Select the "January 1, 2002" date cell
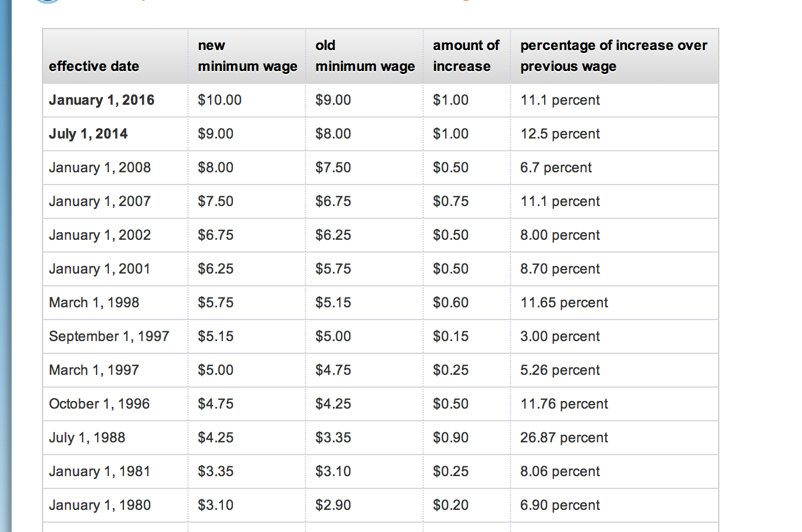The width and height of the screenshot is (802, 532). (x=100, y=235)
